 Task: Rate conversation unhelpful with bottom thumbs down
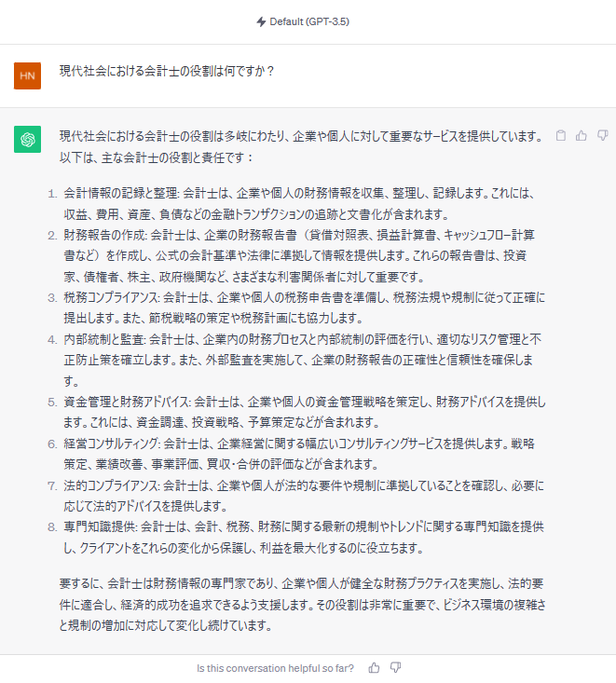click(395, 668)
